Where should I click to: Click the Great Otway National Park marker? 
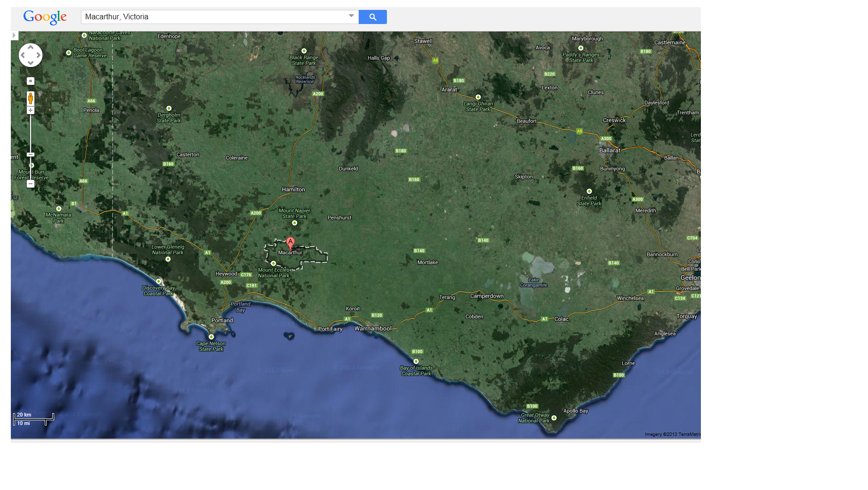[x=554, y=418]
